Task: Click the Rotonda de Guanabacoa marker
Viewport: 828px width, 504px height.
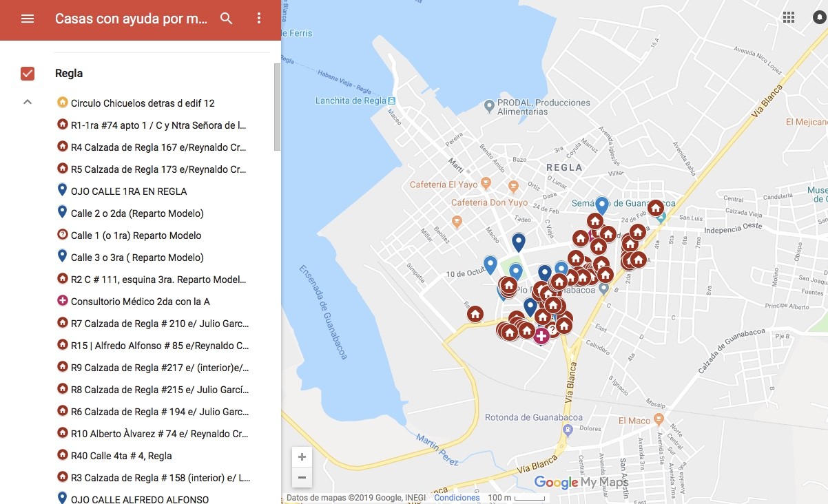Action: click(x=568, y=430)
